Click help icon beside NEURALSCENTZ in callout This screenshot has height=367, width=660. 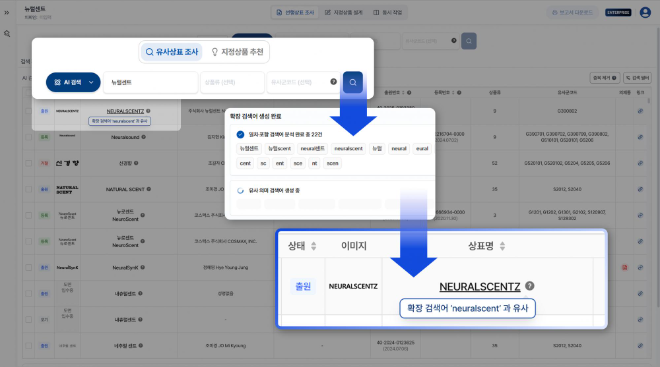tap(530, 286)
